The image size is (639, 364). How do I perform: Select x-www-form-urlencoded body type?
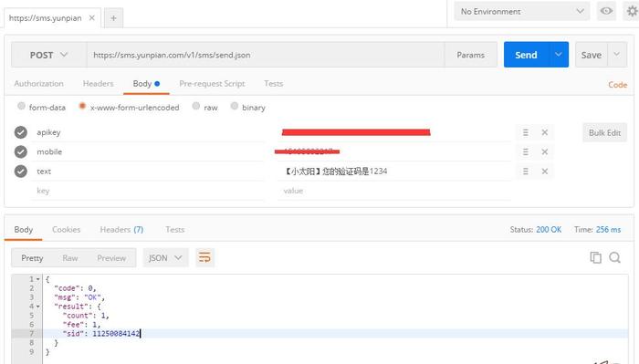click(x=82, y=106)
